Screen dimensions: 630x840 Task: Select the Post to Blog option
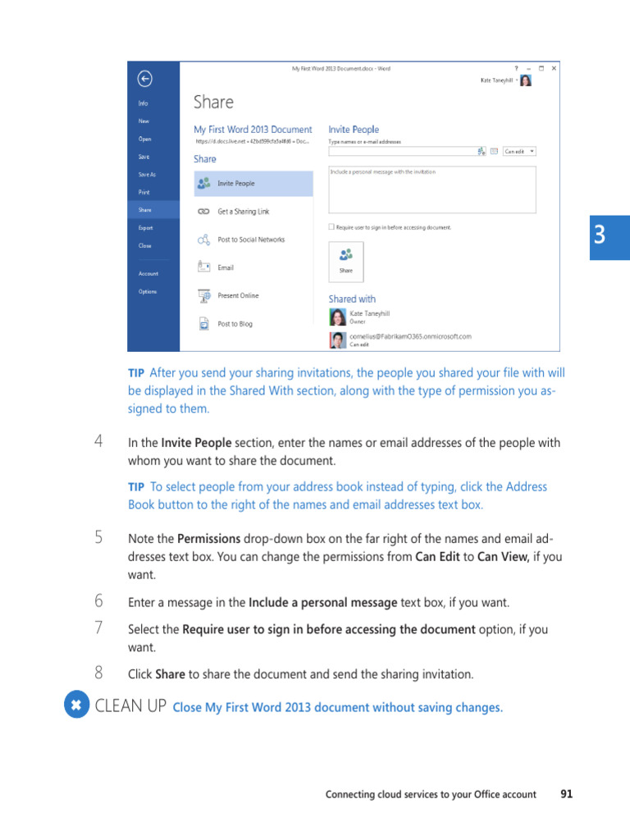pyautogui.click(x=253, y=323)
